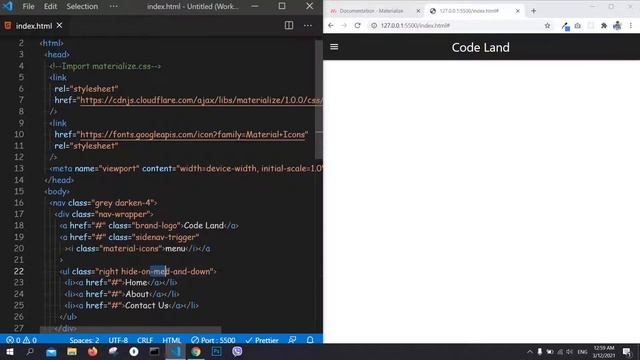Expand the overflow menu dots in menu bar
The width and height of the screenshot is (640, 360).
[x=113, y=7]
